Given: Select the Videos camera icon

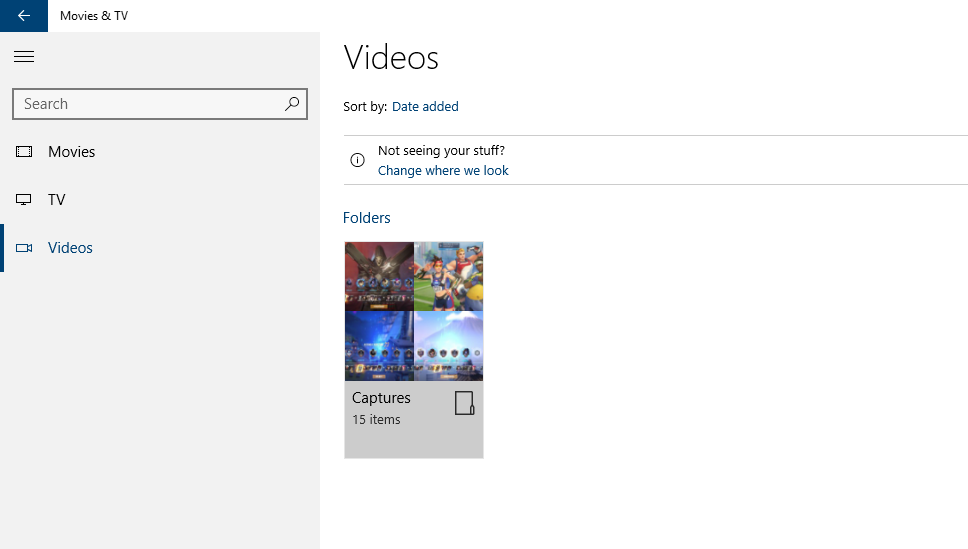Looking at the screenshot, I should point(24,248).
